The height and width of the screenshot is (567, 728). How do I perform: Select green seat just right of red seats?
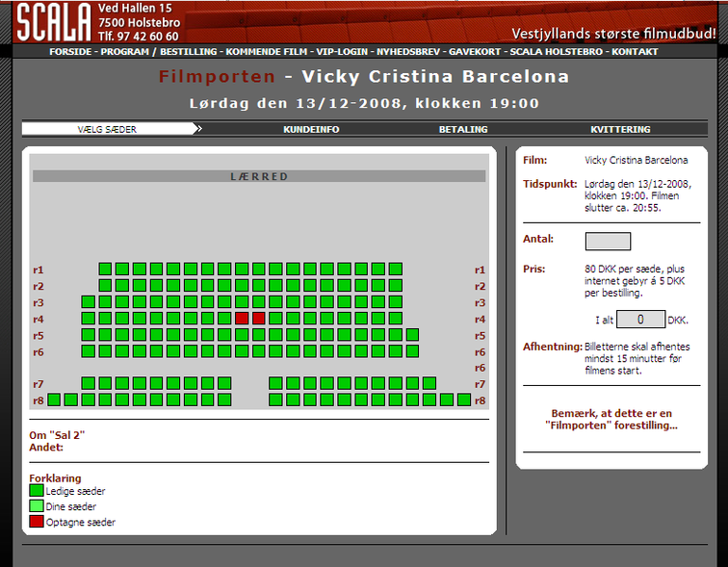[x=275, y=319]
